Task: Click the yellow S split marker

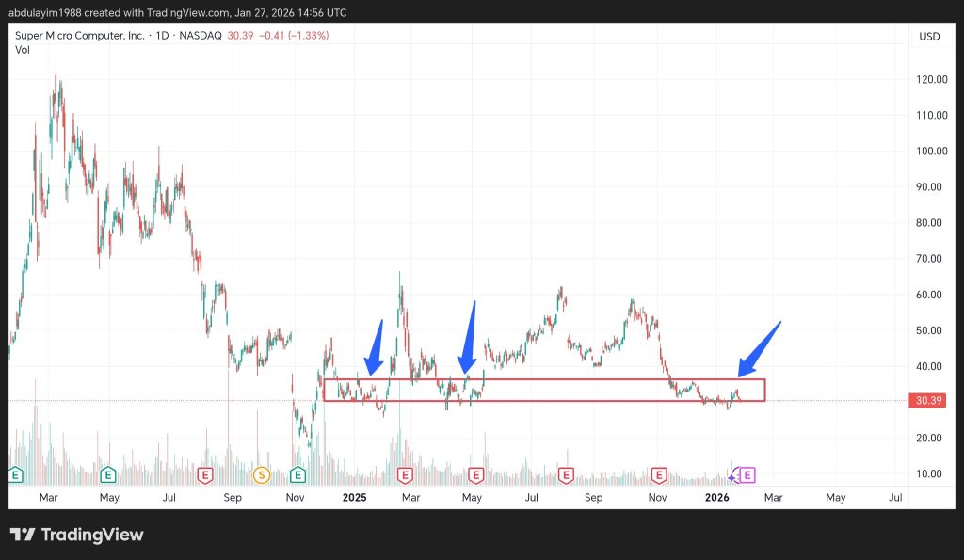Action: 262,474
